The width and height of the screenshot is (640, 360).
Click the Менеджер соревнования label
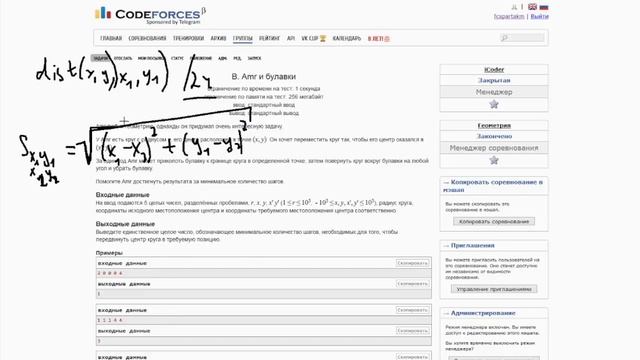494,148
